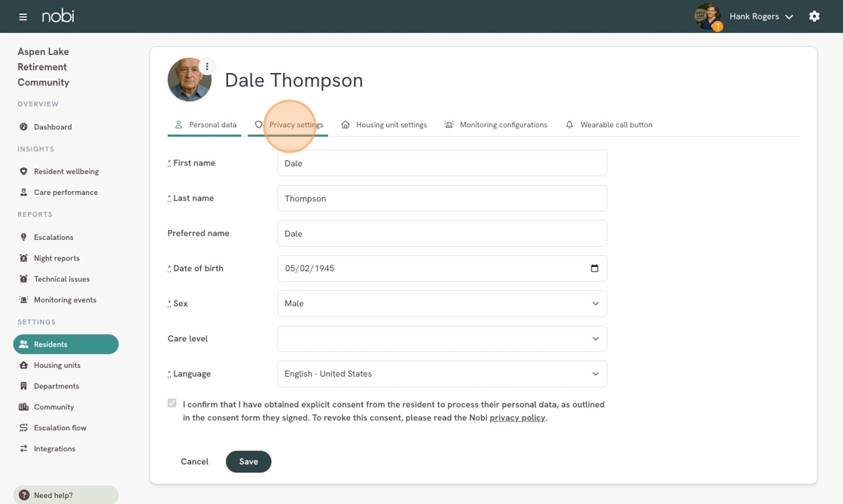
Task: Open the settings gear icon in header
Action: (x=814, y=16)
